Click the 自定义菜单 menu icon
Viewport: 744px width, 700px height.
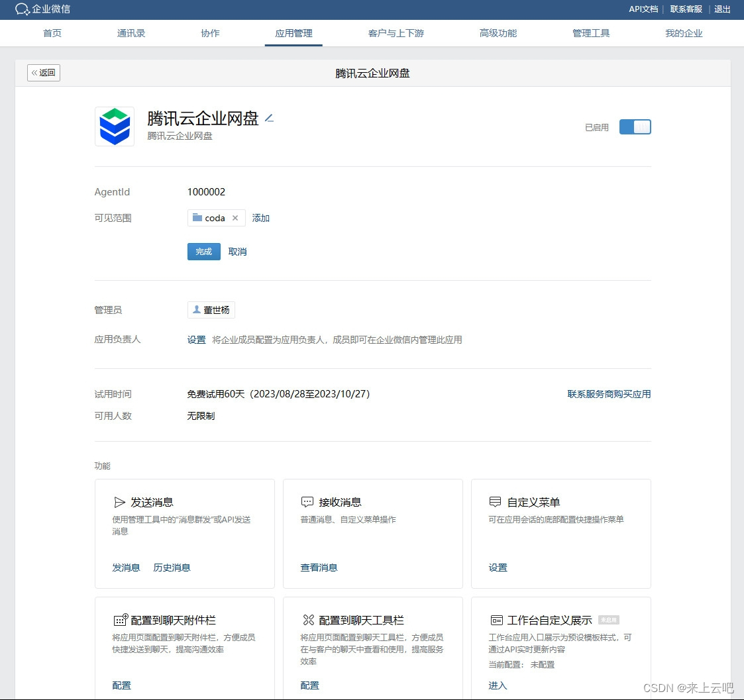click(495, 502)
